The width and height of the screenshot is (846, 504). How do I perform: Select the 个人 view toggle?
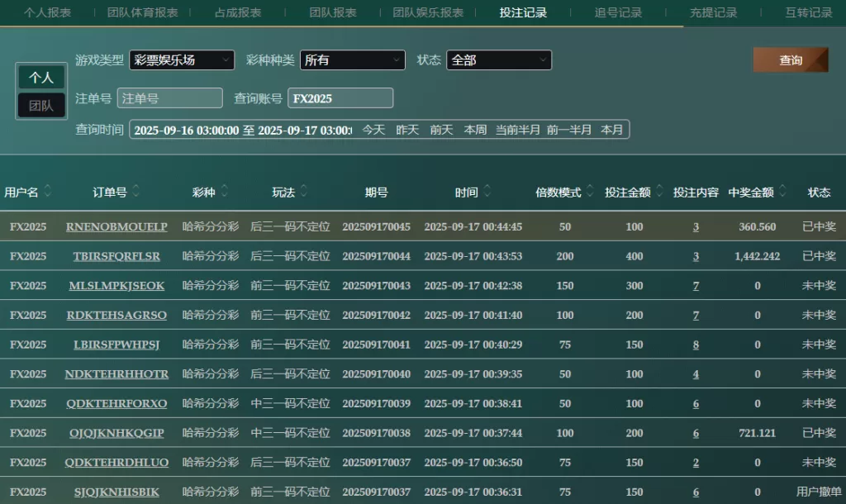click(41, 78)
